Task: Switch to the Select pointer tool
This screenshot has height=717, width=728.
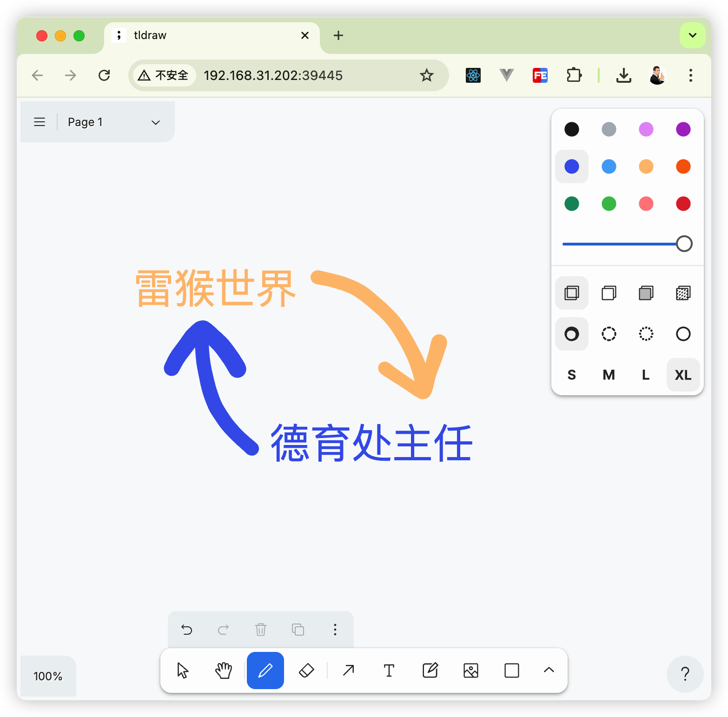Action: pyautogui.click(x=183, y=671)
